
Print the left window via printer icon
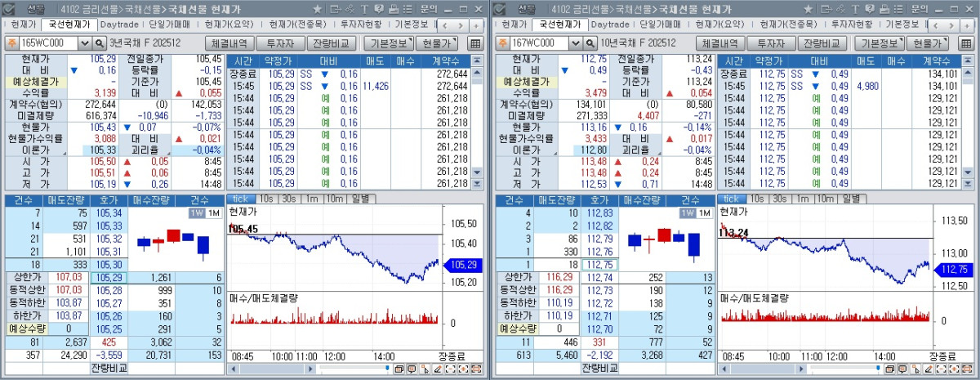coord(394,9)
